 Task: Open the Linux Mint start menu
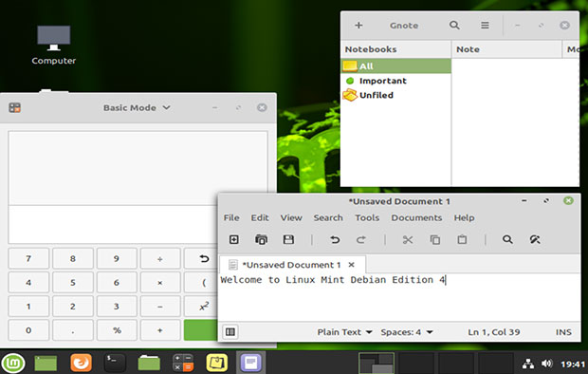click(x=14, y=364)
